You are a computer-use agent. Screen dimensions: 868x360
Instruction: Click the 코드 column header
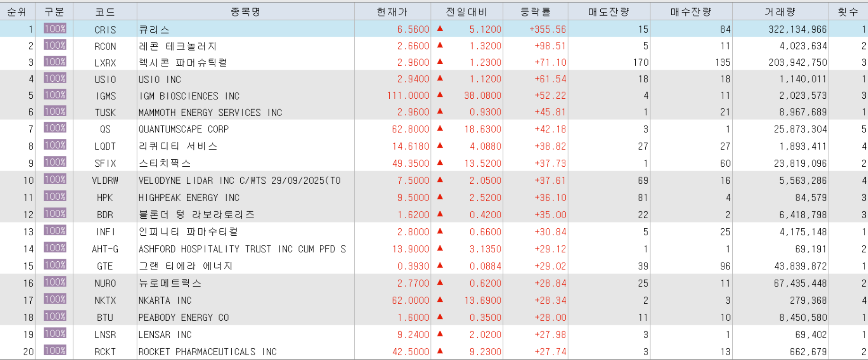coord(105,12)
